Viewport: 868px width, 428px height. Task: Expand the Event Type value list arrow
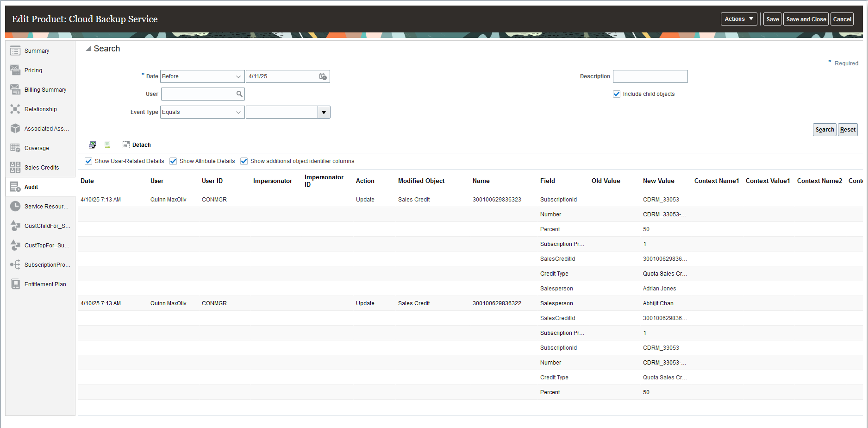[324, 112]
